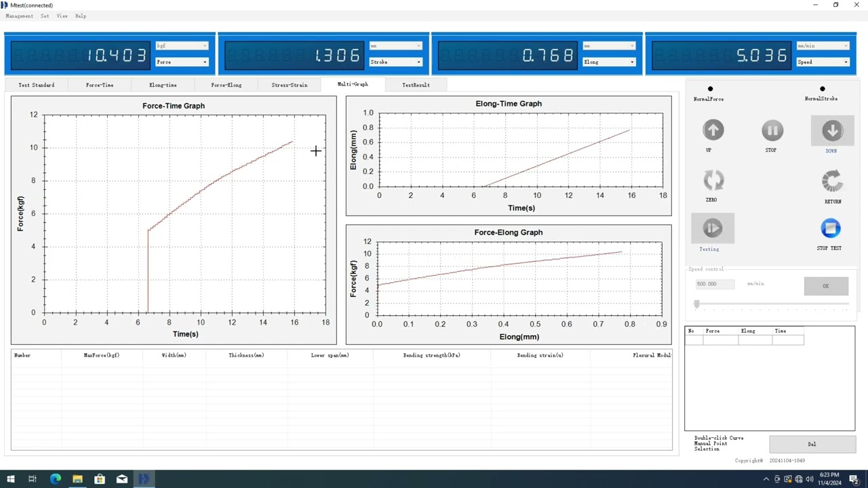Open the Set menu
868x488 pixels.
click(45, 16)
